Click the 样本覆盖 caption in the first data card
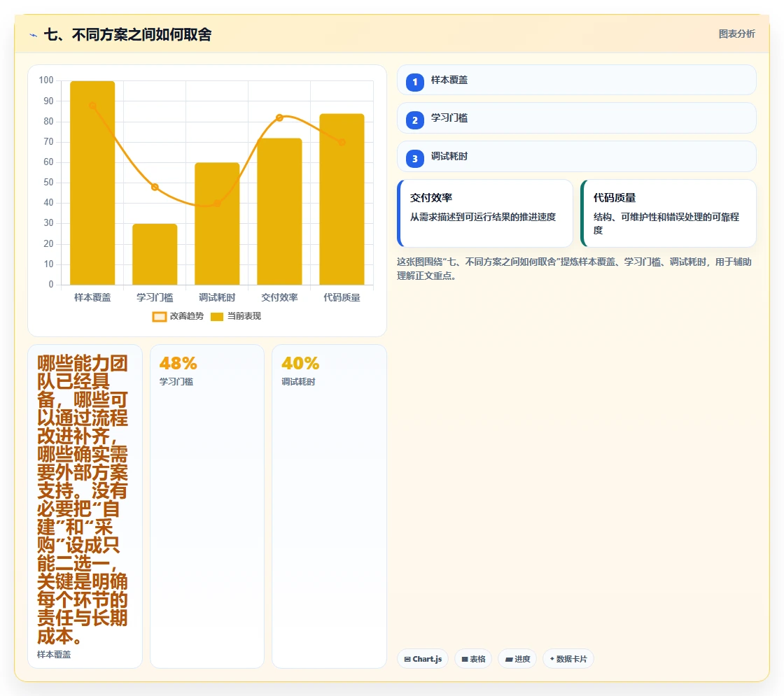 (54, 655)
